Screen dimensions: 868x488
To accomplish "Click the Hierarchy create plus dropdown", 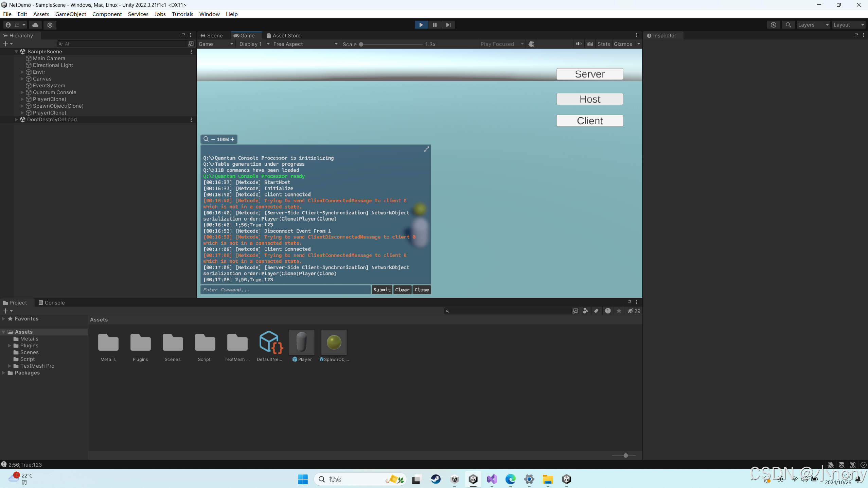I will [7, 44].
